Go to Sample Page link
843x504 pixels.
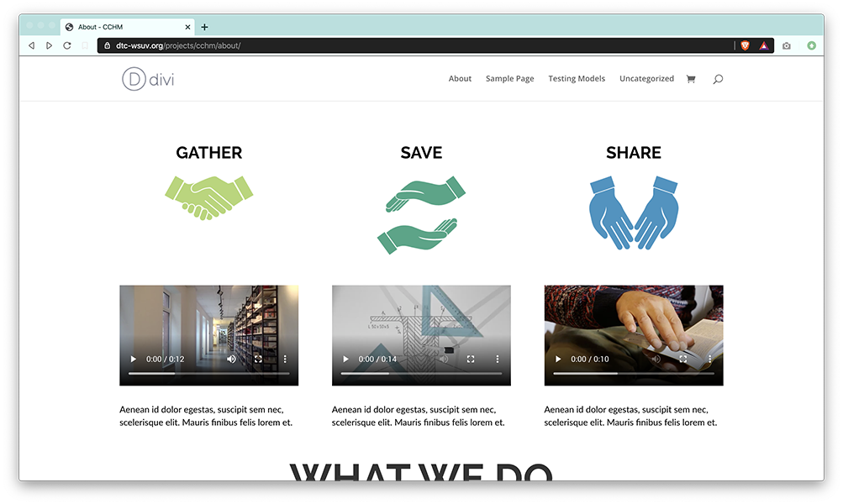coord(509,78)
